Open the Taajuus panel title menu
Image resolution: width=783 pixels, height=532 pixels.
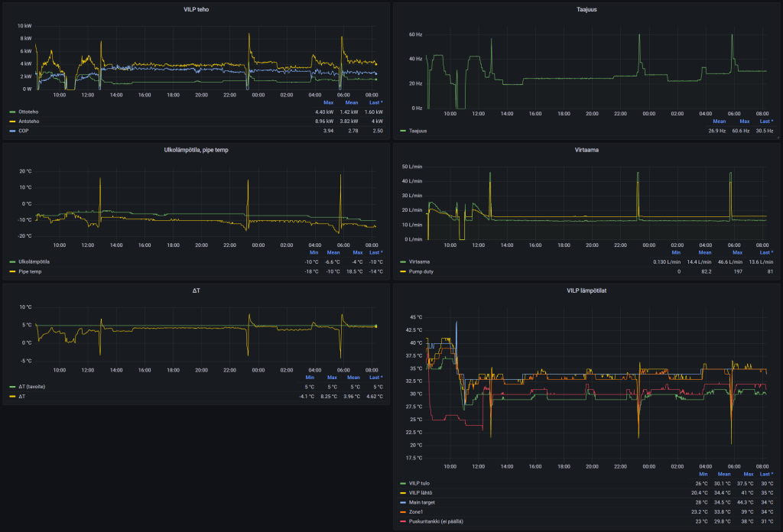coord(587,9)
